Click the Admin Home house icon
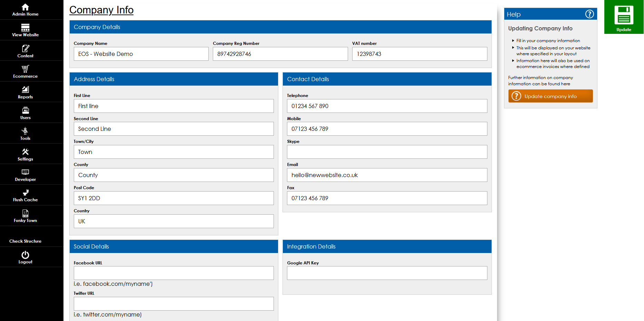The image size is (644, 321). (x=25, y=7)
